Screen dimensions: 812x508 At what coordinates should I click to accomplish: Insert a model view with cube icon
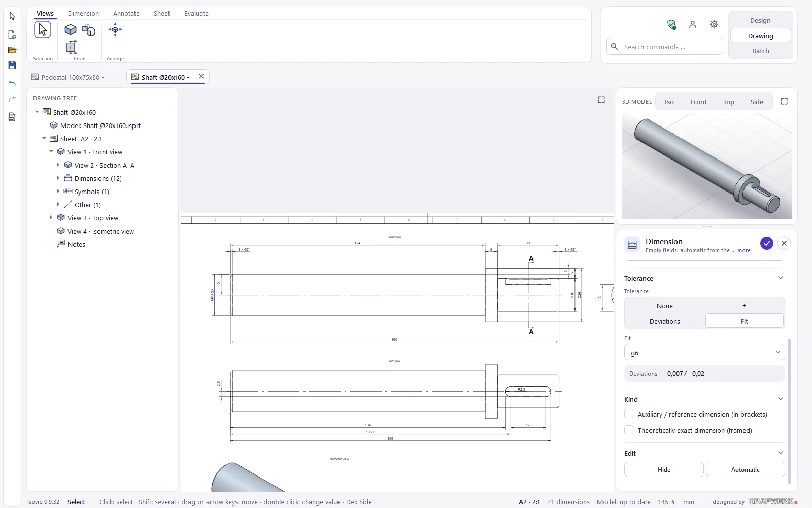tap(71, 30)
